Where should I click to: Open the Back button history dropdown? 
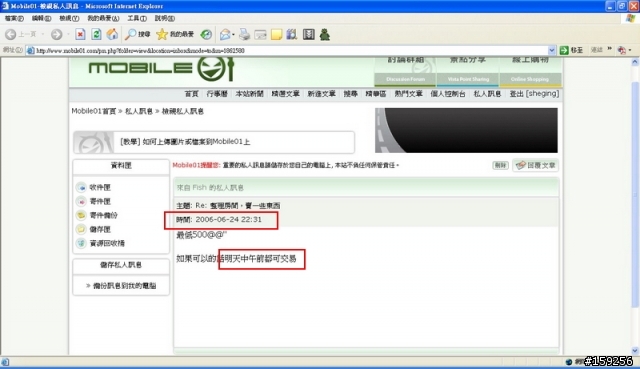(x=42, y=34)
